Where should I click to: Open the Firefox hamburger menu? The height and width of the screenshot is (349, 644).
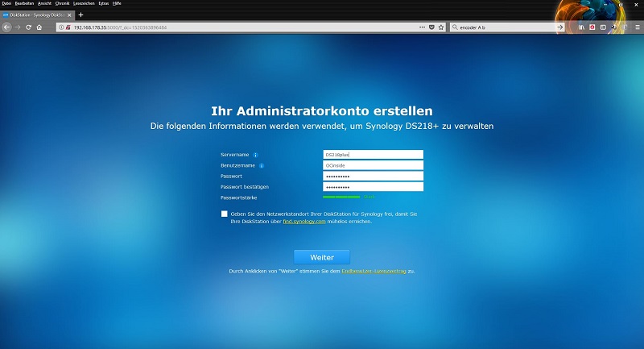[638, 27]
